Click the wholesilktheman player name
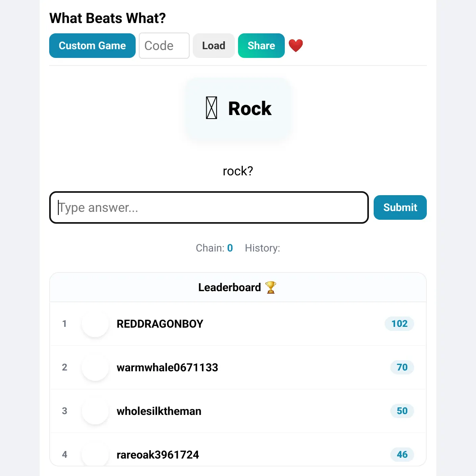476x476 pixels. point(159,411)
